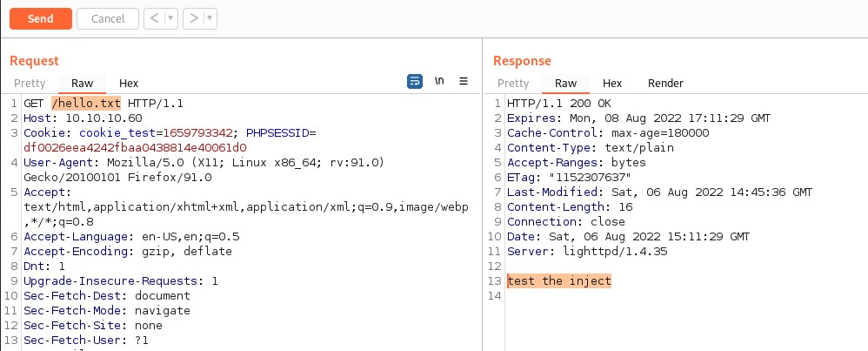868x351 pixels.
Task: Switch response view to Pretty tab
Action: 513,84
